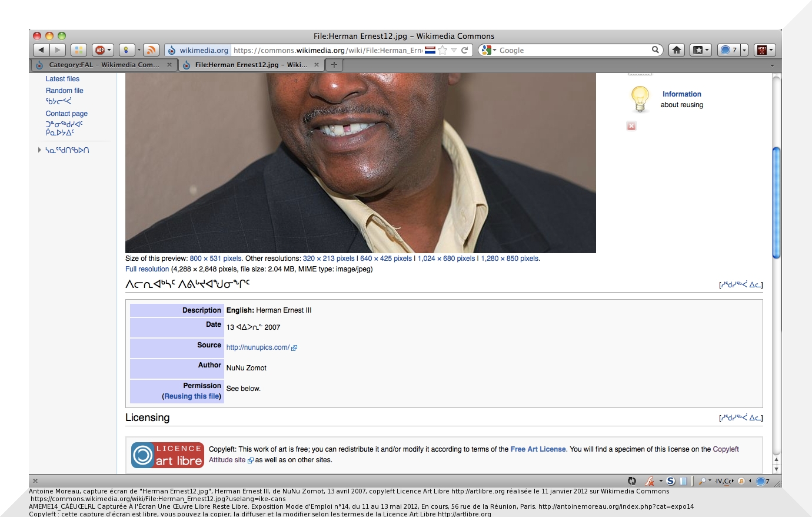Click the Adblock Plus ABP icon

[x=100, y=50]
